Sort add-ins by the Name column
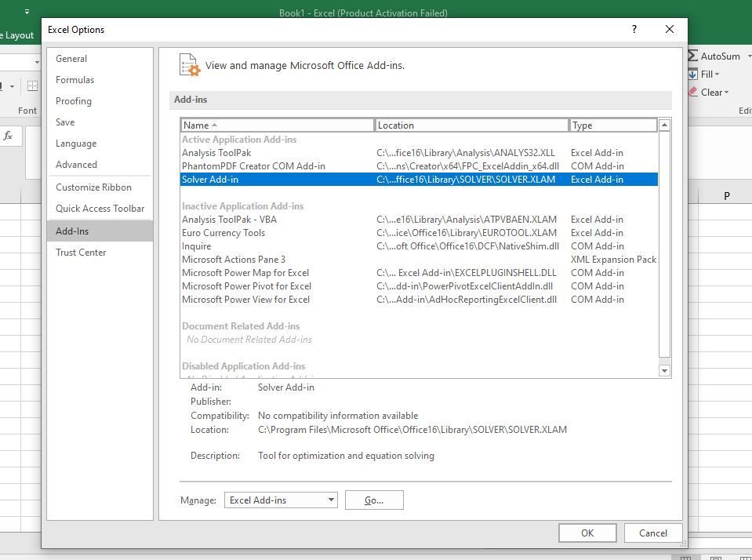 tap(278, 125)
